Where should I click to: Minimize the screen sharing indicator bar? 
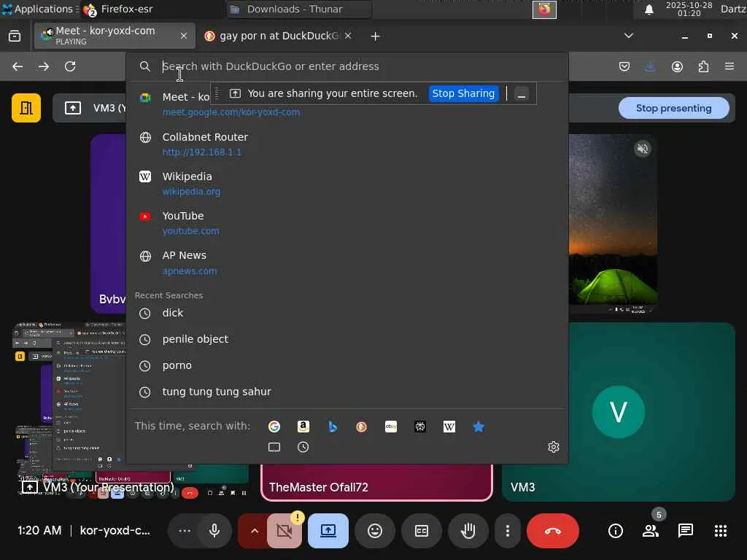522,94
